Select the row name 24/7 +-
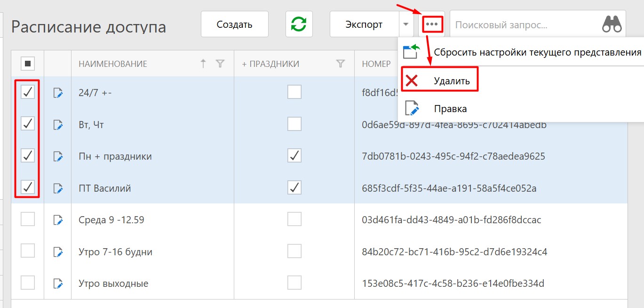Screen dimensions: 644x308 (95, 93)
